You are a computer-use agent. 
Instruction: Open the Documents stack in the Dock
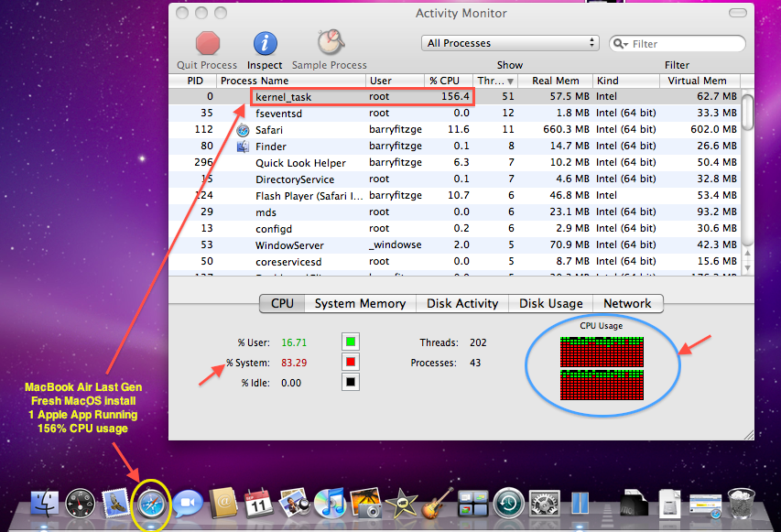(669, 503)
